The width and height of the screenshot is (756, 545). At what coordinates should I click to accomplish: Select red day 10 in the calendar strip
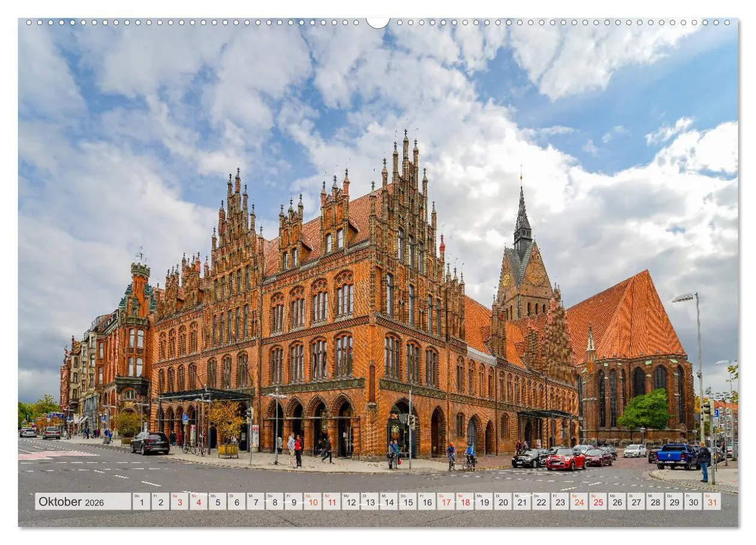click(313, 502)
